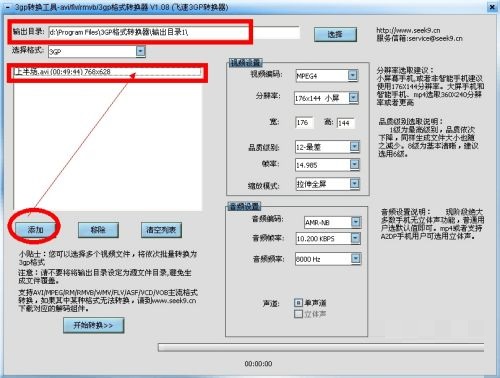Close the 3GP converter window
The image size is (500, 378).
click(x=492, y=7)
